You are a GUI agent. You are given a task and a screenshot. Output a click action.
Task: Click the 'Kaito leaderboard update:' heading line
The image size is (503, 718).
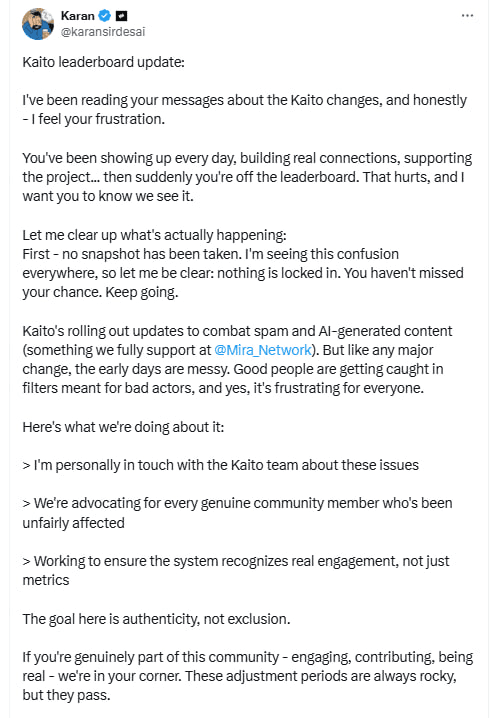[104, 62]
